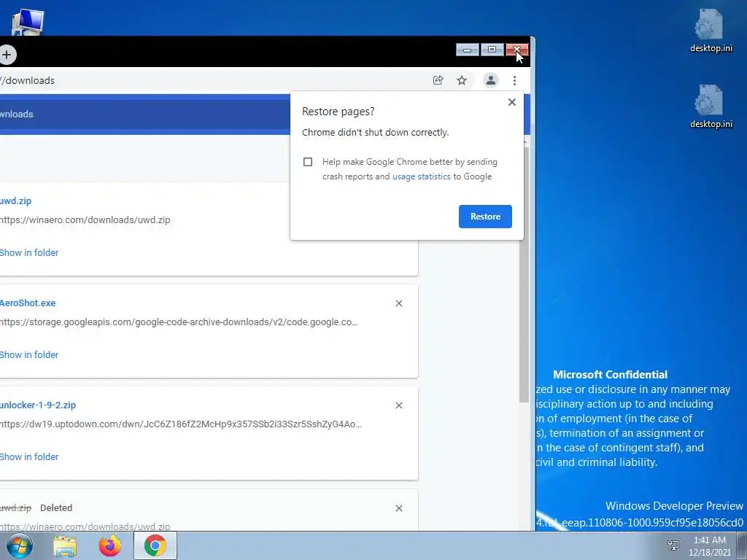
Task: Open Windows Explorer from the taskbar
Action: [x=65, y=546]
